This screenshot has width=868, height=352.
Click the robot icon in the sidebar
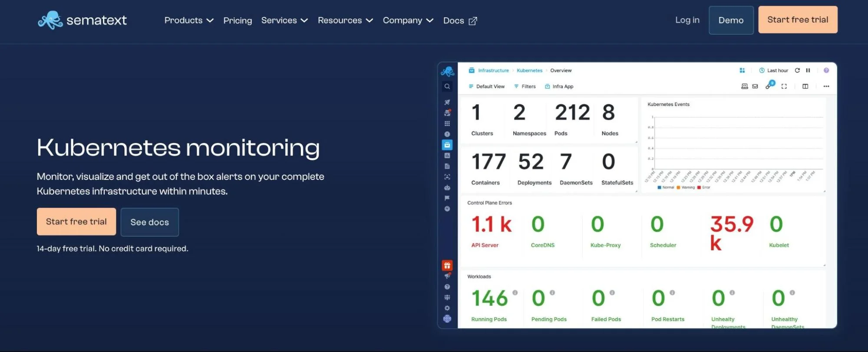[447, 188]
